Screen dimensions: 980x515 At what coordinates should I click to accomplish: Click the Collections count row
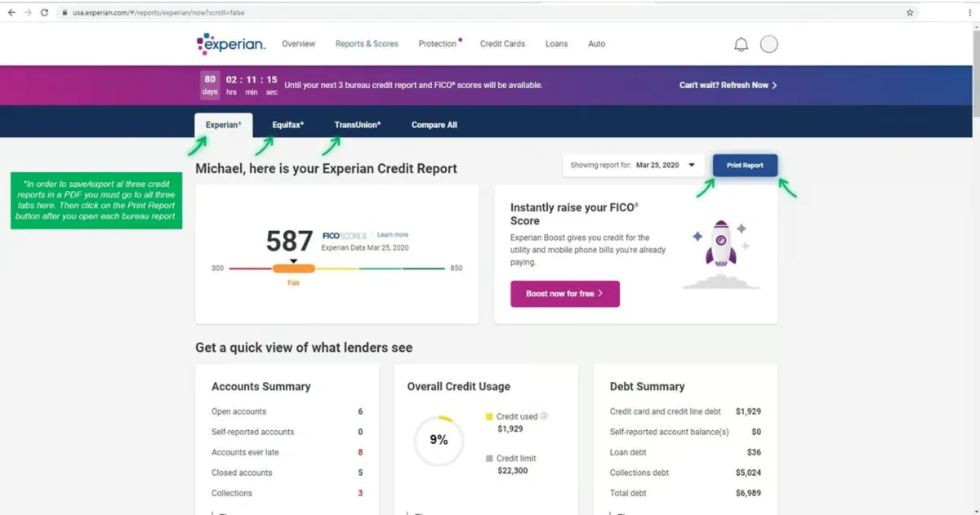pos(287,493)
